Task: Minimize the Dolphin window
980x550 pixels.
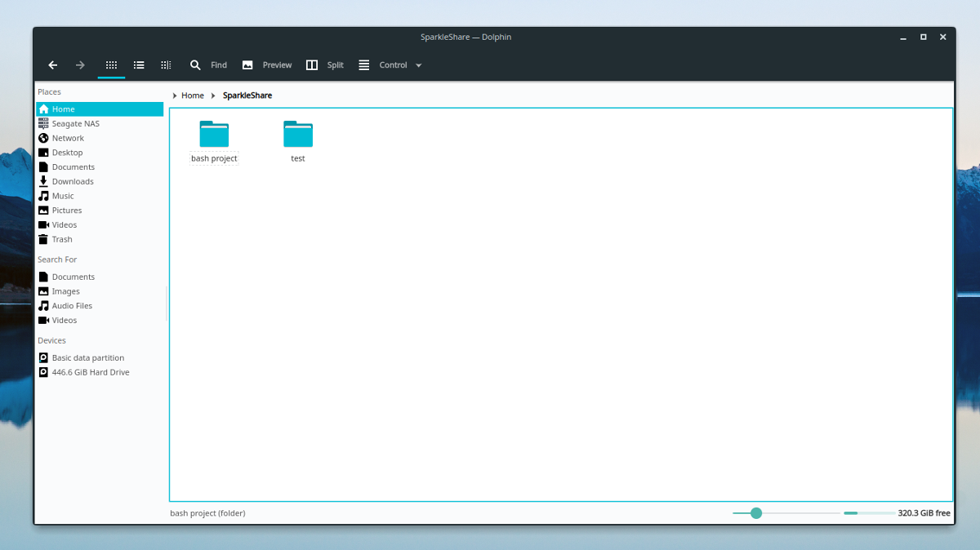Action: [903, 38]
